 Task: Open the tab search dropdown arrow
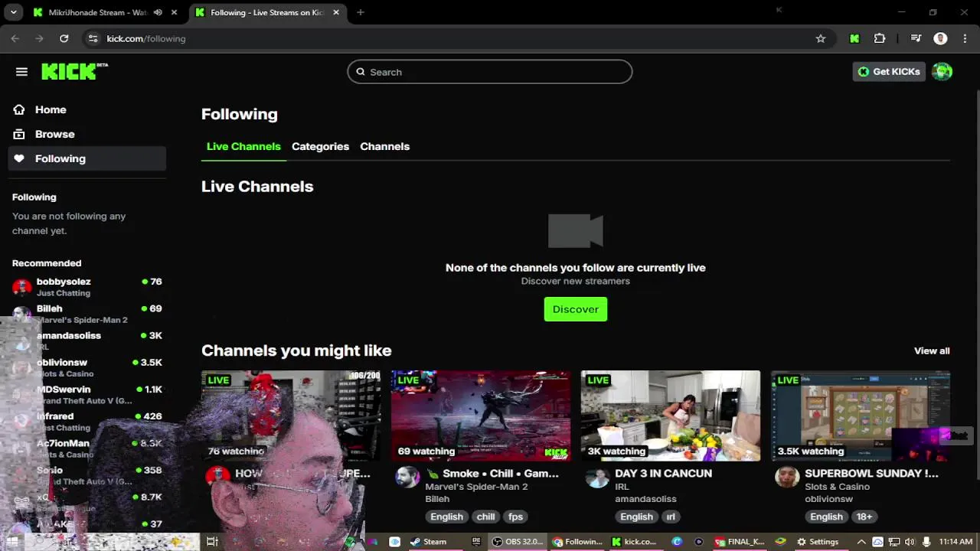(13, 12)
